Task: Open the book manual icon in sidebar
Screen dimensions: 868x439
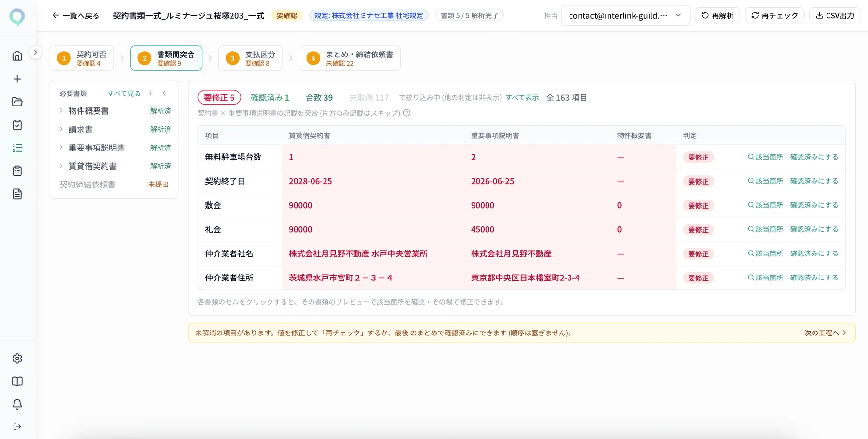Action: point(17,382)
